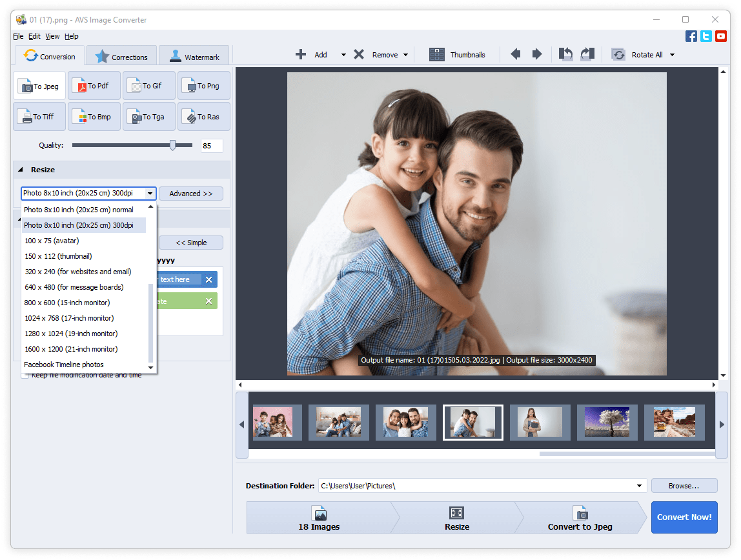The height and width of the screenshot is (560, 741).
Task: Click the 18 Images step
Action: [x=319, y=518]
